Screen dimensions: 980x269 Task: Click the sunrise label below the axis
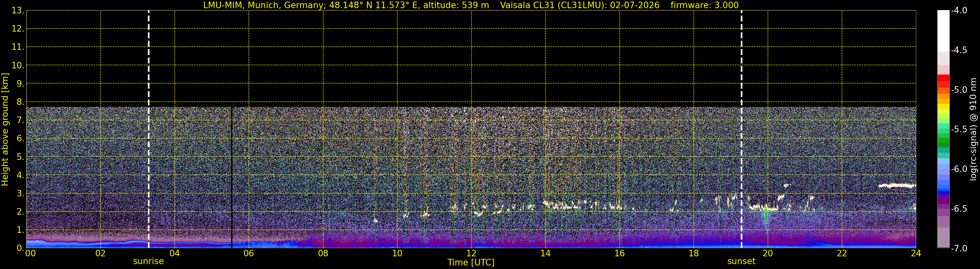[148, 262]
